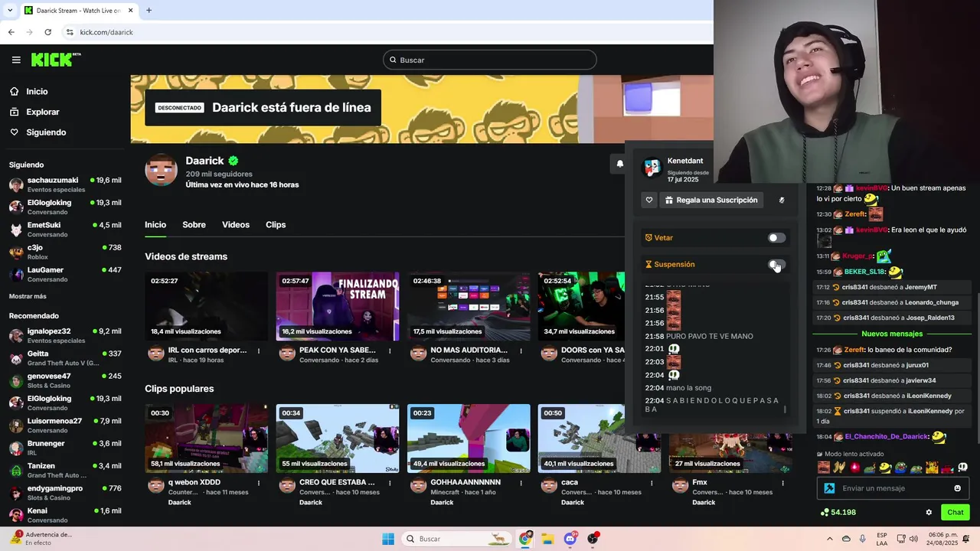The height and width of the screenshot is (551, 980).
Task: Open File Explorer from taskbar
Action: pyautogui.click(x=548, y=539)
